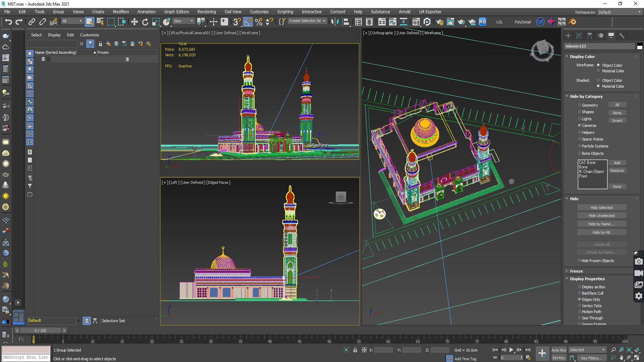644x362 pixels.
Task: Click the Hide by Name button
Action: 601,224
